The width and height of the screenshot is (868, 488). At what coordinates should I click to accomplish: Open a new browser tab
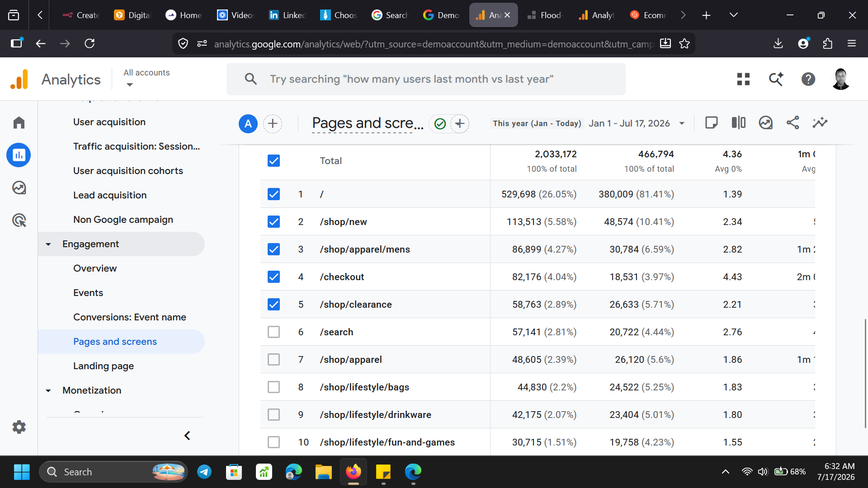(706, 15)
